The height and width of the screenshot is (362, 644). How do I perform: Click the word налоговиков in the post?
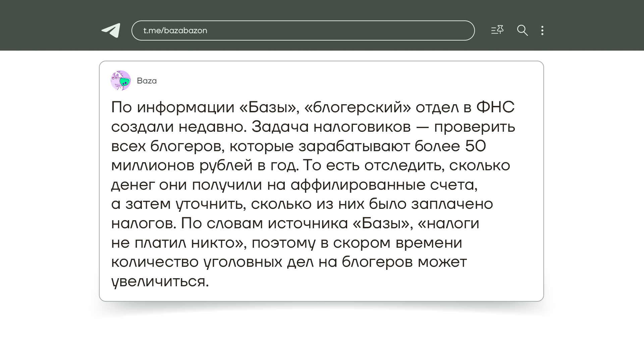tap(362, 127)
